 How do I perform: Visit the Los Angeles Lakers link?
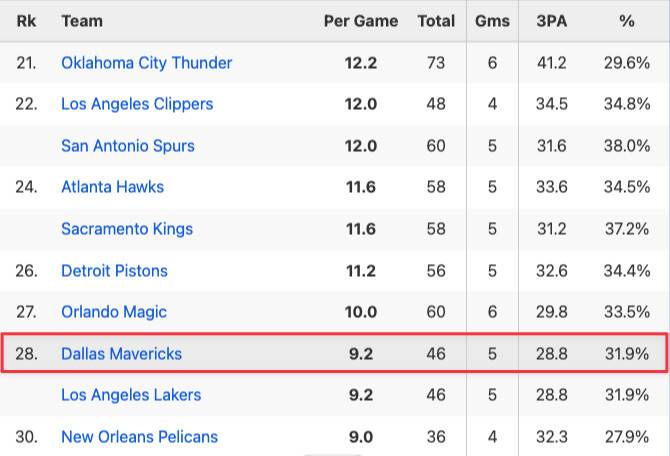click(131, 395)
